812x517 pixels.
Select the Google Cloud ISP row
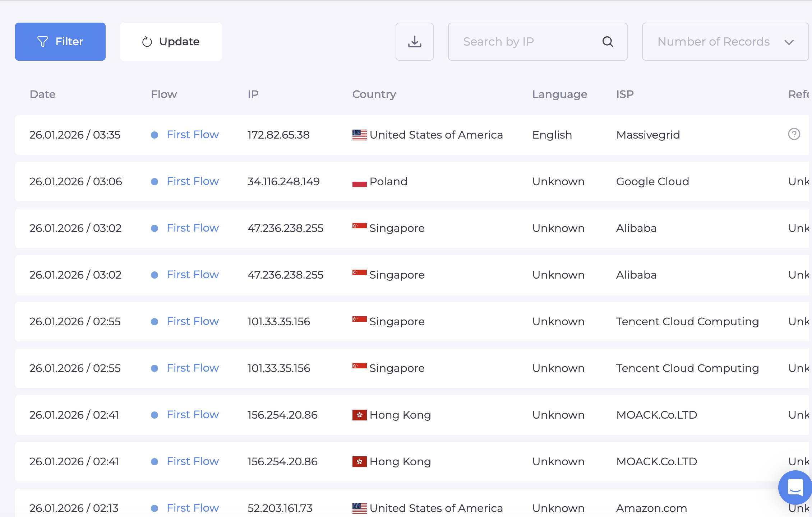pos(652,182)
